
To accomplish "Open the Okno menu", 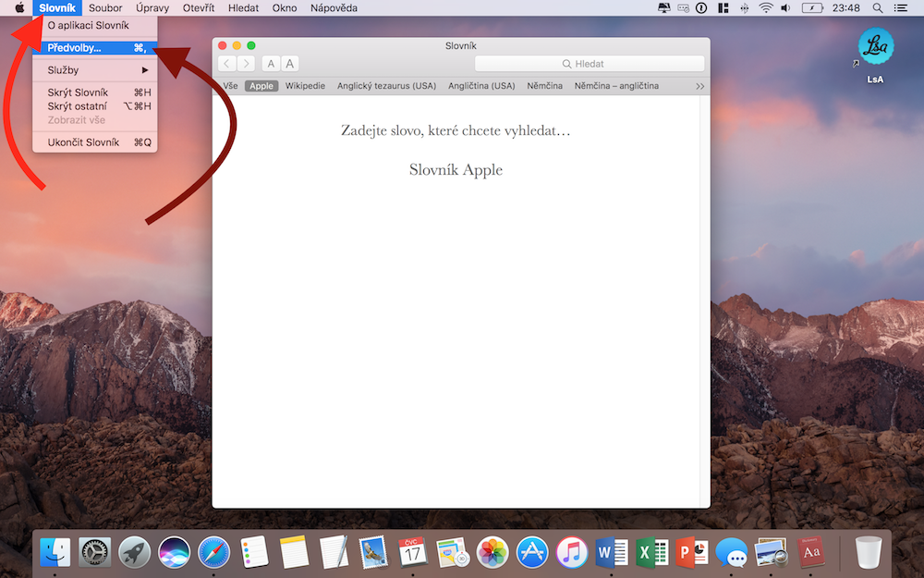I will pos(284,7).
